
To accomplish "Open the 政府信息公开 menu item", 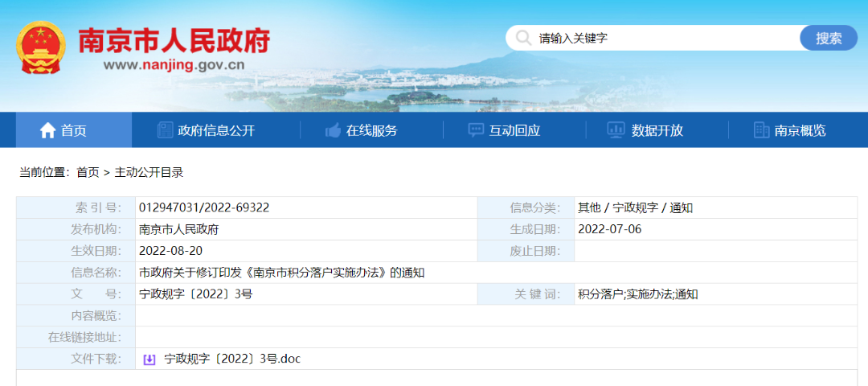I will 216,130.
